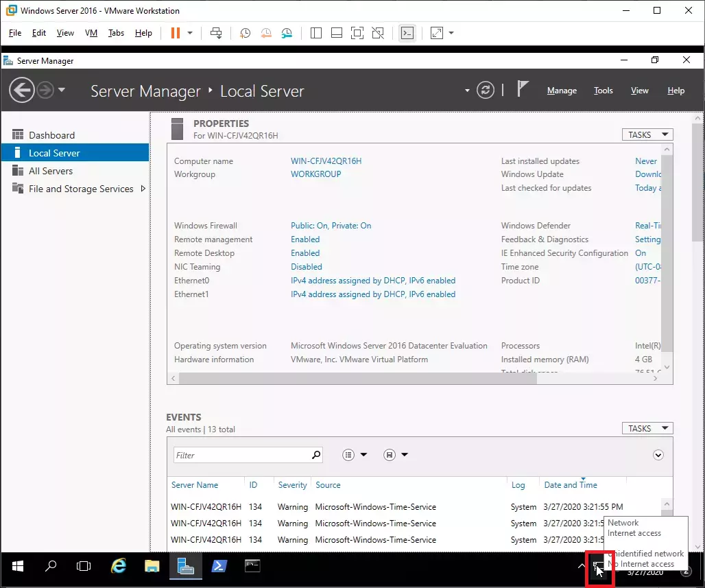Go forward in Server Manager navigation
Screen dimensions: 705x588
pos(45,91)
